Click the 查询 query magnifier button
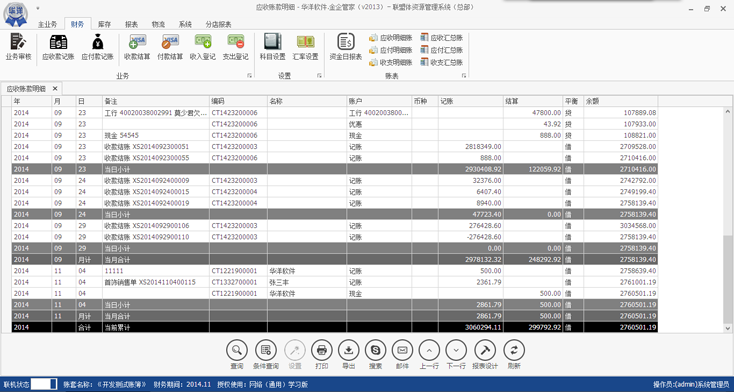Image resolution: width=734 pixels, height=392 pixels. (x=237, y=350)
